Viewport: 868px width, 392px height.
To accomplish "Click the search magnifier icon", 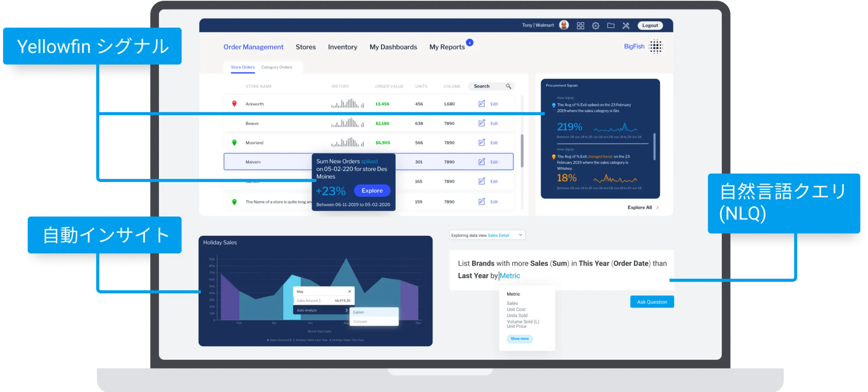I will [509, 86].
